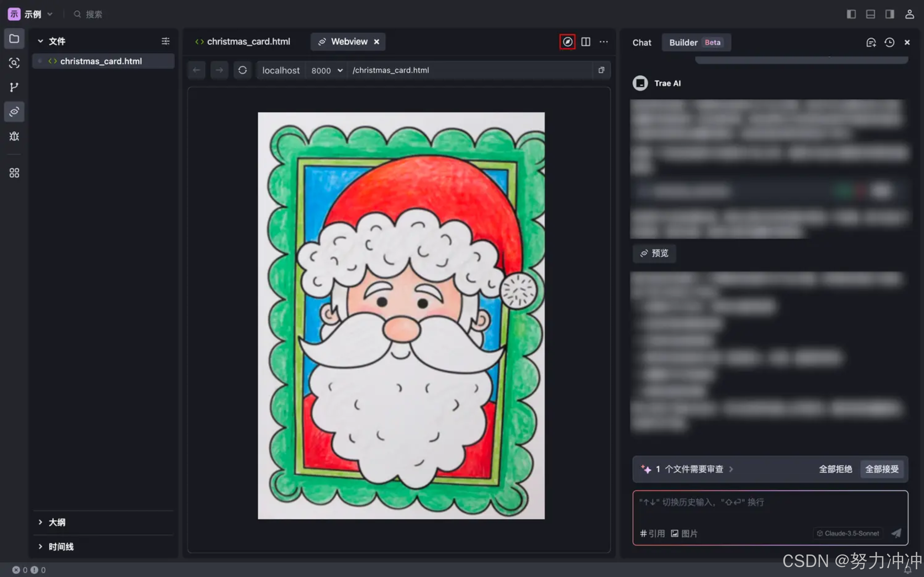Open the debug bug icon in the sidebar

tap(14, 136)
